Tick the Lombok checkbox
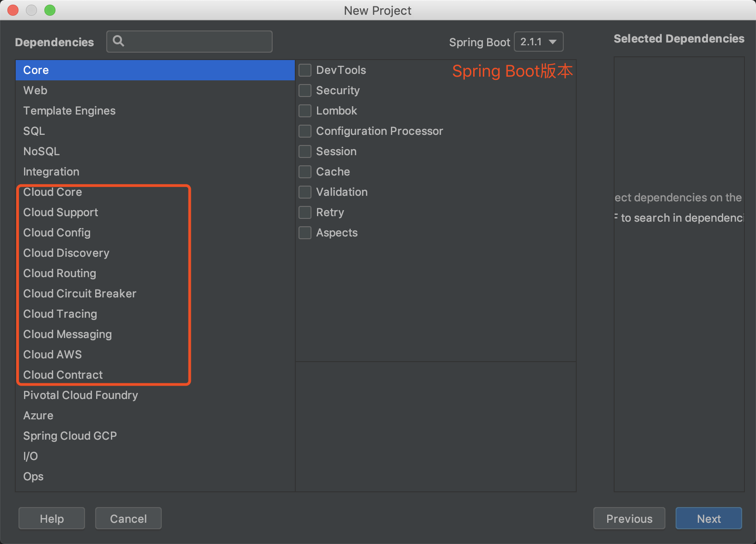The height and width of the screenshot is (544, 756). (305, 111)
